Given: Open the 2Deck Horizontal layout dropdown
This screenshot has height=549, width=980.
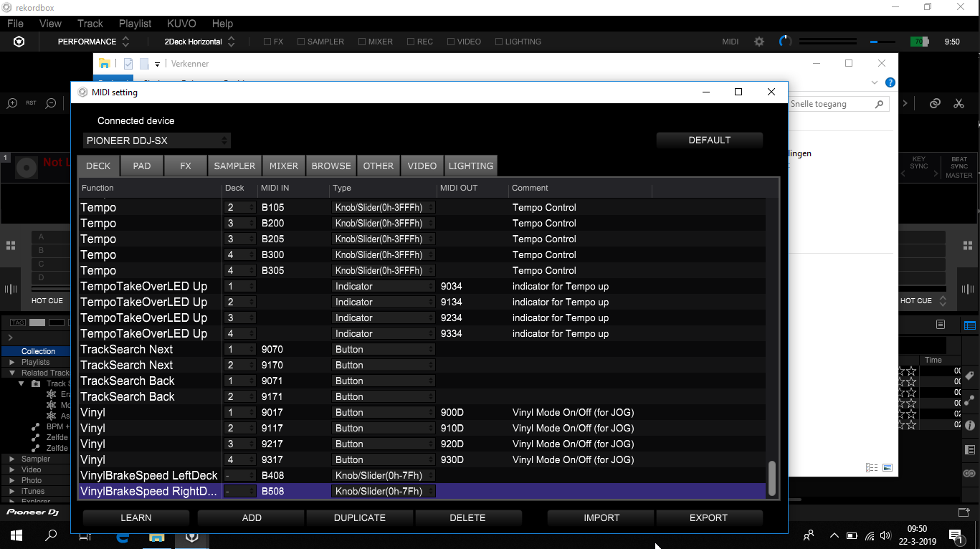Looking at the screenshot, I should [x=199, y=42].
